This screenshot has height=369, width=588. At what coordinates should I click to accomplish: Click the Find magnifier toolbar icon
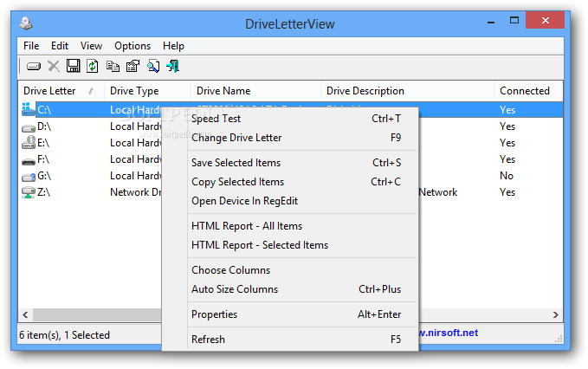[153, 66]
